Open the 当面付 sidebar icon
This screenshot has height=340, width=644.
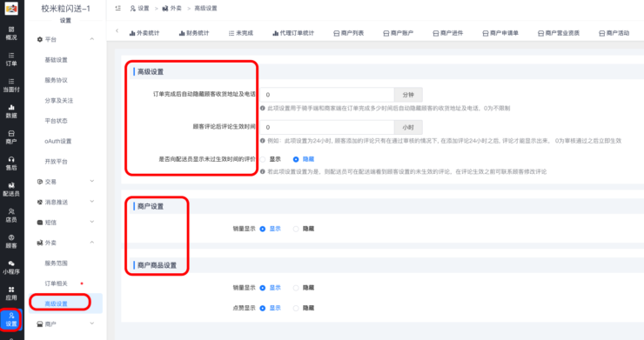(x=11, y=85)
